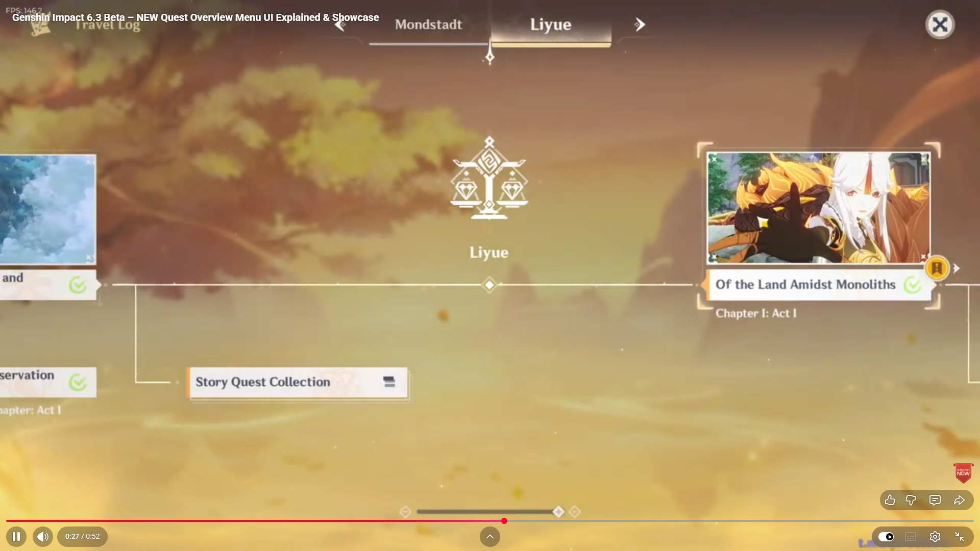Click the thumbs down dislike icon
Screen dimensions: 980x551
911,500
